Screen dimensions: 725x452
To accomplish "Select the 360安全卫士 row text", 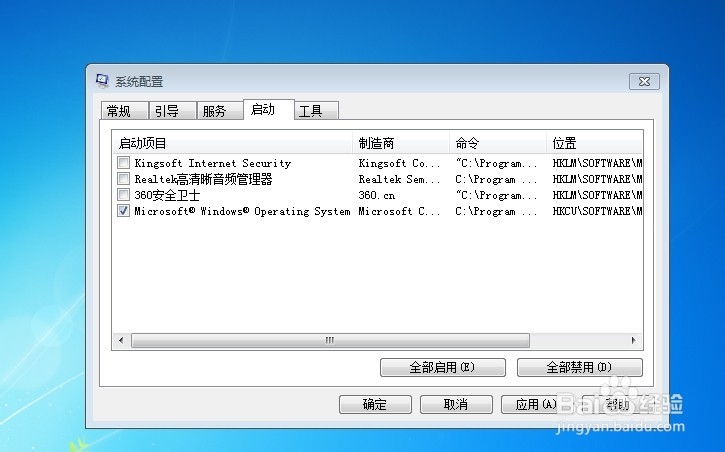I will (x=167, y=195).
